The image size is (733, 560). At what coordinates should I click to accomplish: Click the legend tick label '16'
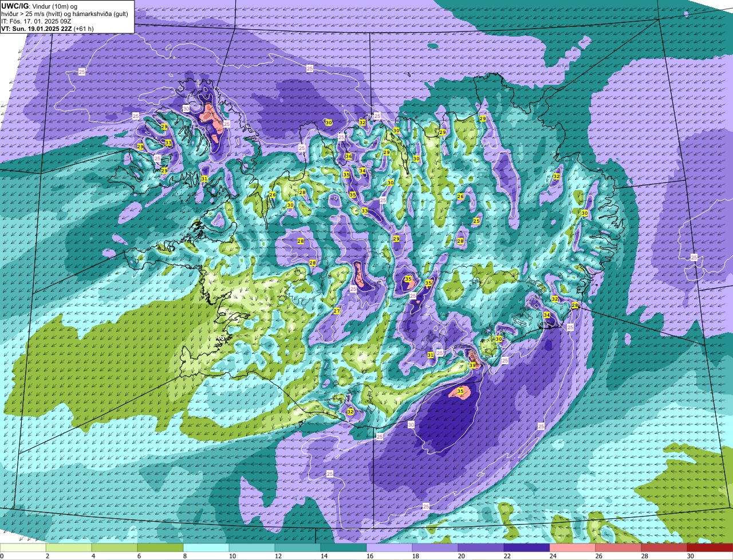click(x=370, y=556)
